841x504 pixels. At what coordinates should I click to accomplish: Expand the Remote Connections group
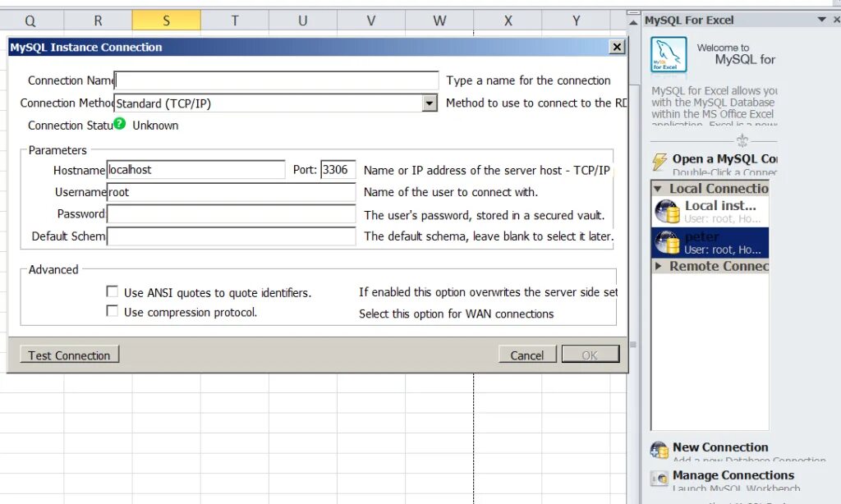(658, 266)
